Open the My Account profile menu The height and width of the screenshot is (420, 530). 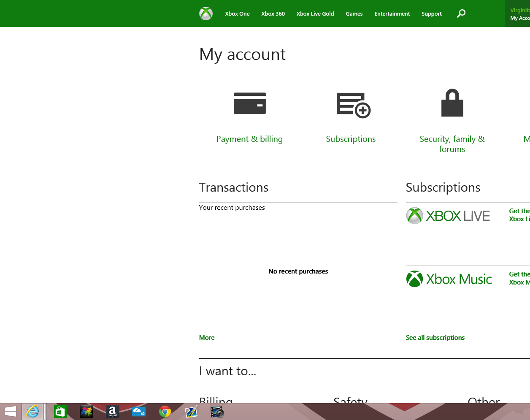[517, 14]
